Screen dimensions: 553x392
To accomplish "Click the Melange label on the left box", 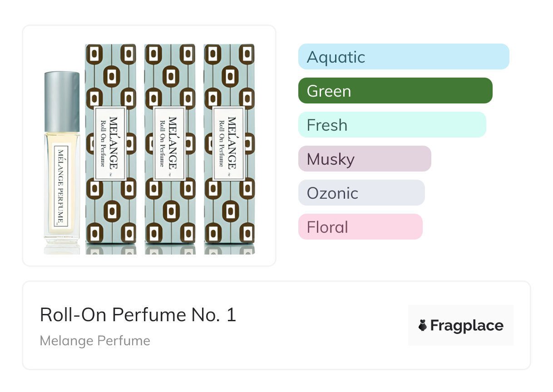I will click(x=111, y=144).
